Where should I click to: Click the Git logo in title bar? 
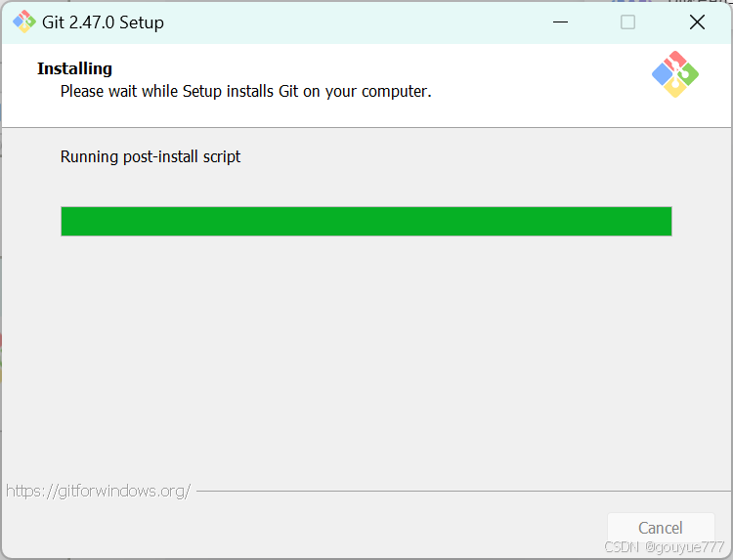click(24, 22)
